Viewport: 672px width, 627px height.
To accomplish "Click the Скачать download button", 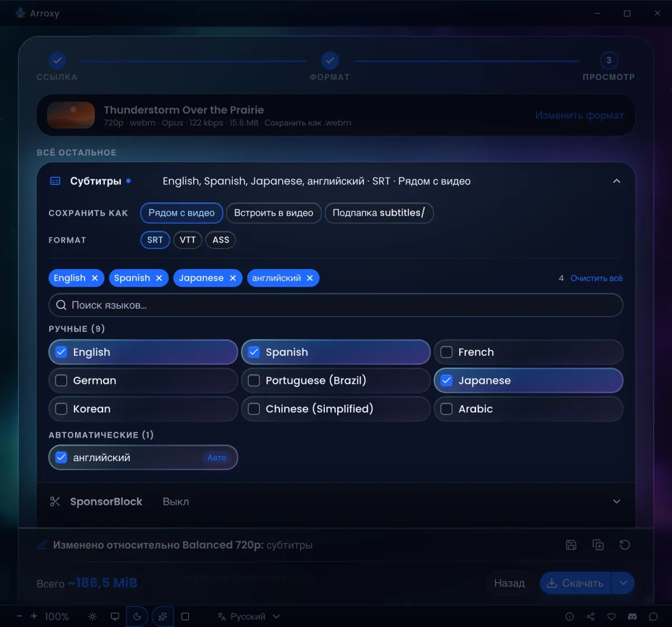I will click(576, 583).
